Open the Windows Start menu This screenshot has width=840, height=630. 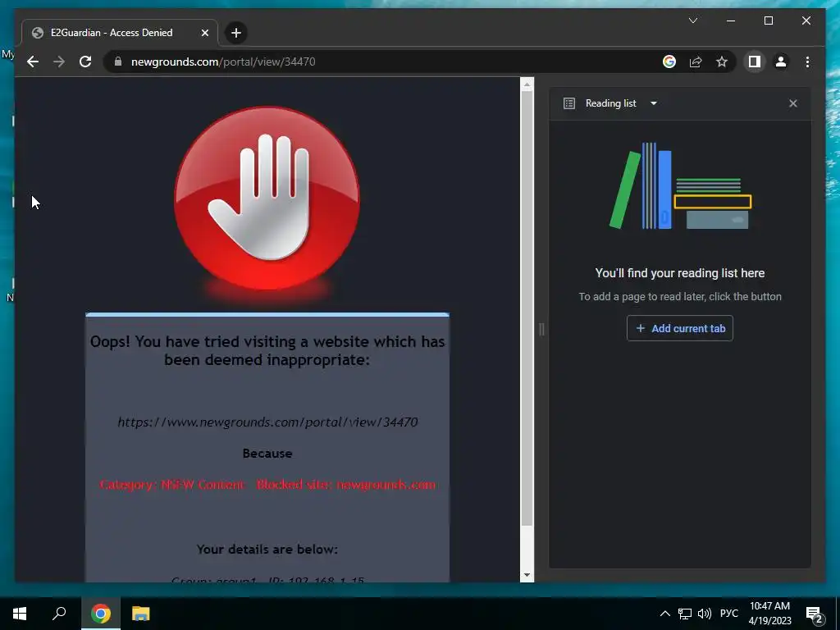pyautogui.click(x=20, y=614)
